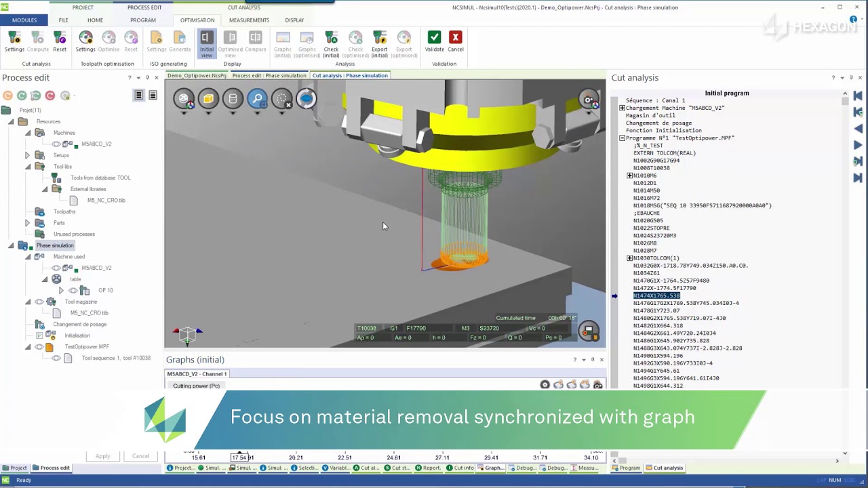This screenshot has height=488, width=868.
Task: Click the cylinder stock icon in viewport toolbar
Action: tap(233, 100)
